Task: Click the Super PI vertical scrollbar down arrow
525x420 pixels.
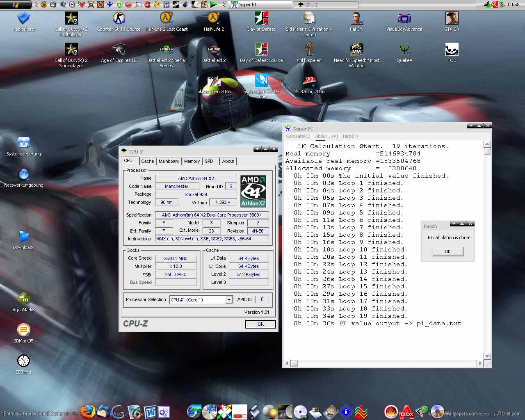Action: (x=487, y=356)
